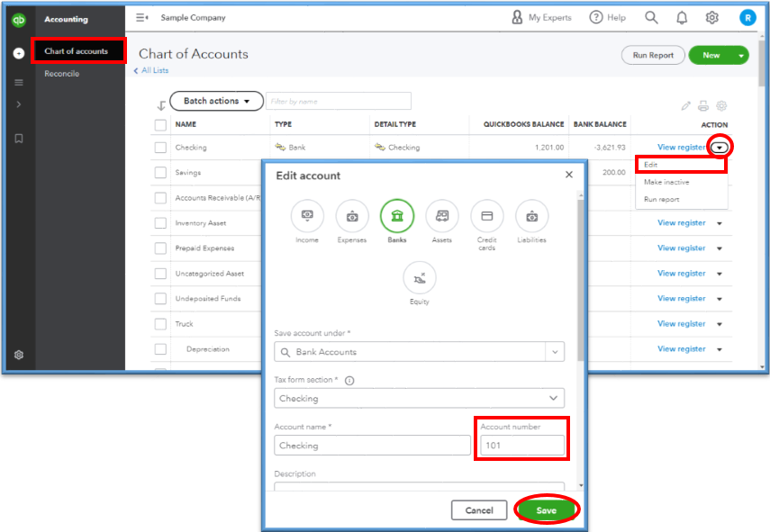This screenshot has height=532, width=770.
Task: Check the Savings row checkbox
Action: (160, 172)
